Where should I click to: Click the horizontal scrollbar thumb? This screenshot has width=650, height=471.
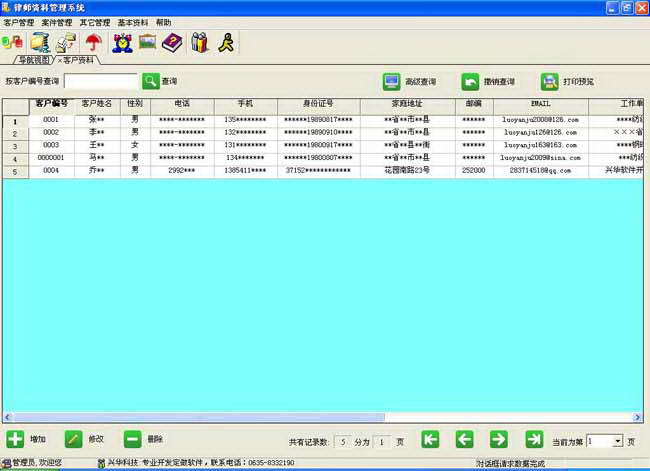click(199, 417)
